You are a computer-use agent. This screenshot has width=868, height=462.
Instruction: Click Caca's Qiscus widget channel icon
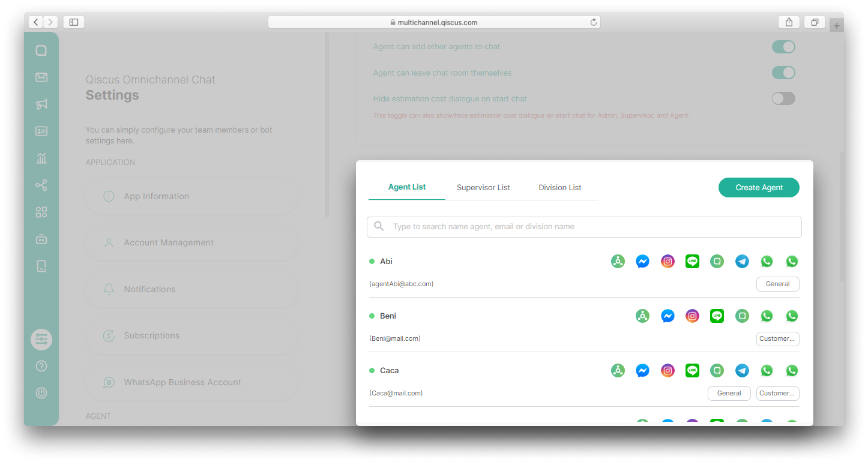tap(717, 371)
